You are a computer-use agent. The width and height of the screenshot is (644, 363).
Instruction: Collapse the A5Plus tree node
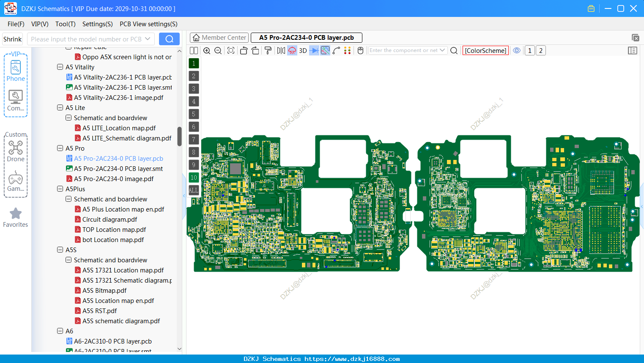pos(60,189)
